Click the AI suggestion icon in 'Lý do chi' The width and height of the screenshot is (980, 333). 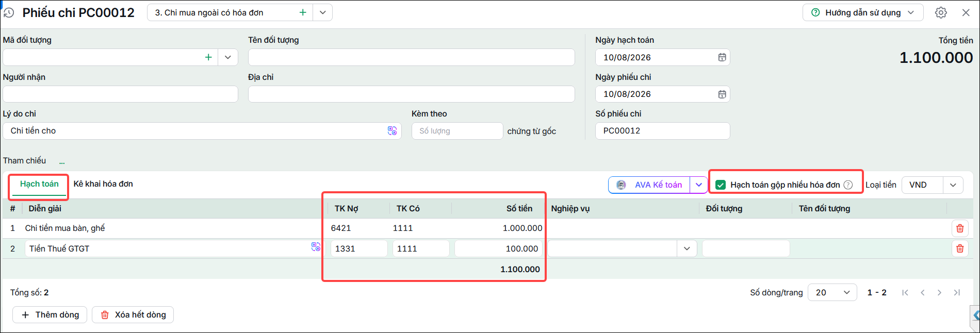click(393, 131)
